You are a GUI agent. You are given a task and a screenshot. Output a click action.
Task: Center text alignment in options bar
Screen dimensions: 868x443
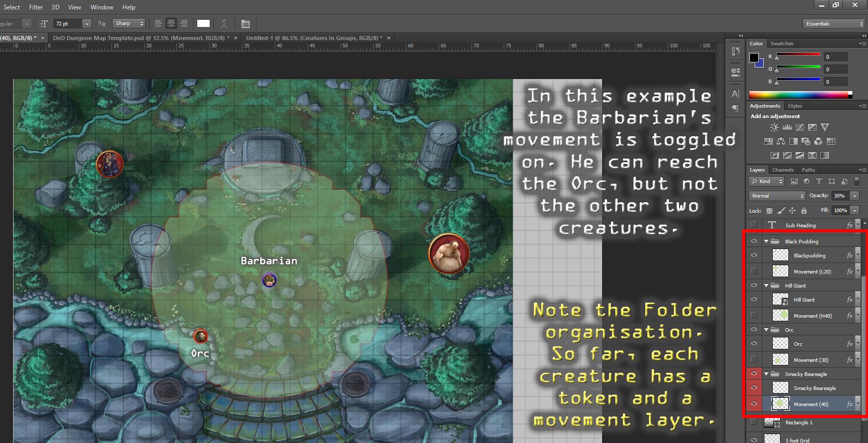(171, 23)
